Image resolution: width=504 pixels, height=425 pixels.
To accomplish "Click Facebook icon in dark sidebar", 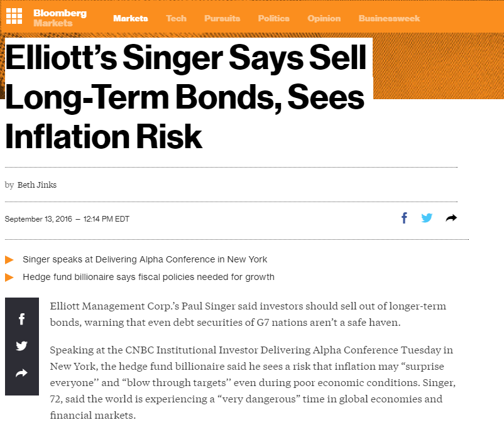I will tap(21, 319).
